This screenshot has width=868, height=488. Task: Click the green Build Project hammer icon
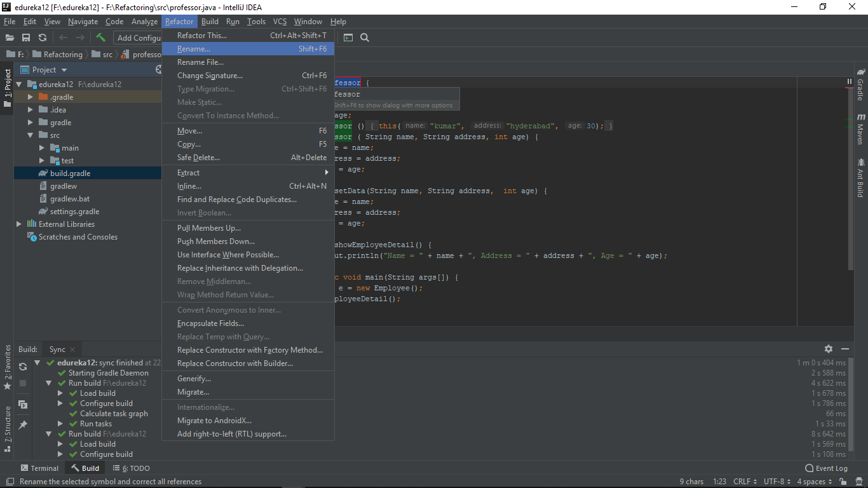[100, 37]
